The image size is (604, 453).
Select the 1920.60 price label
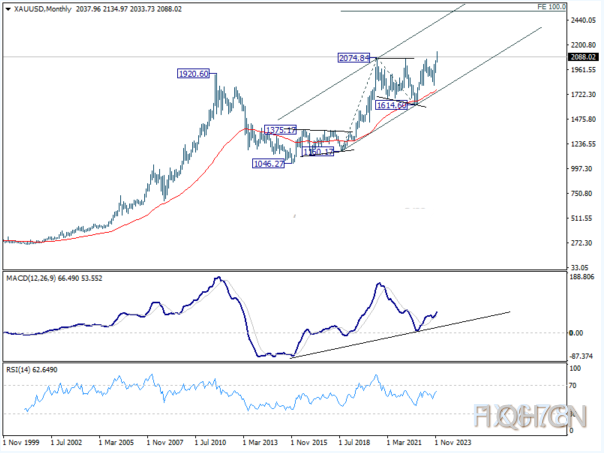[193, 74]
